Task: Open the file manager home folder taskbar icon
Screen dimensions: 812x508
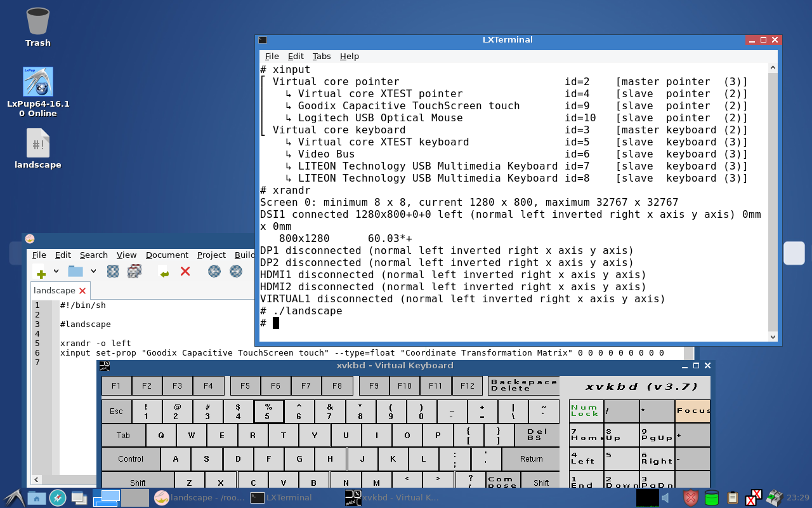Action: [36, 498]
